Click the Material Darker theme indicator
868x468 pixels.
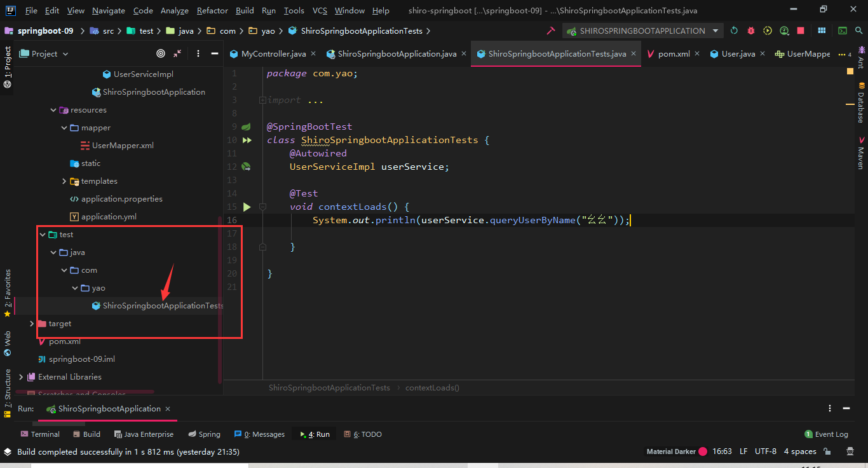(x=677, y=451)
